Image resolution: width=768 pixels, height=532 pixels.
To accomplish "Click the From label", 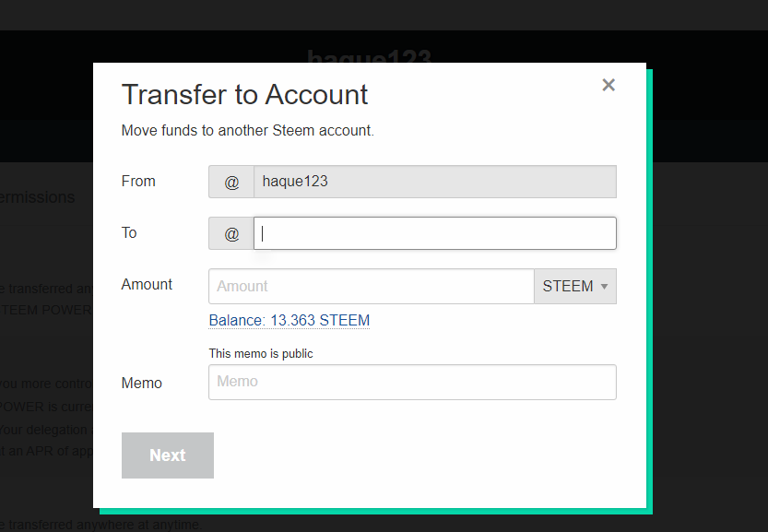I will (x=138, y=182).
